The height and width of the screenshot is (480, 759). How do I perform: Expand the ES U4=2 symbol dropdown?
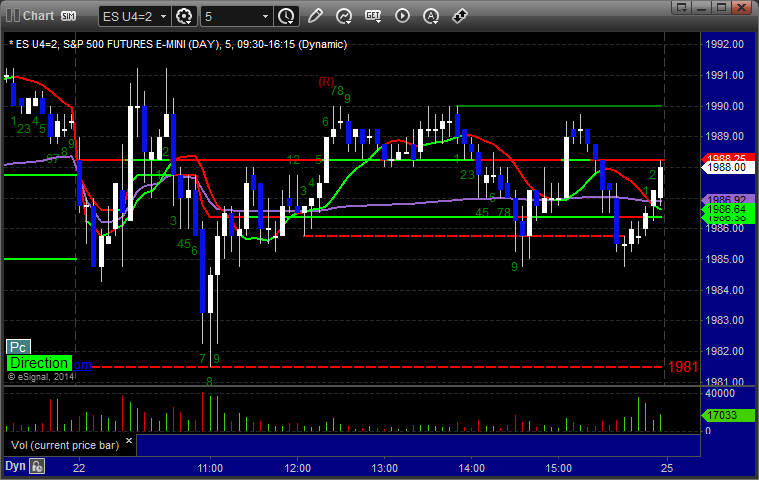point(164,16)
